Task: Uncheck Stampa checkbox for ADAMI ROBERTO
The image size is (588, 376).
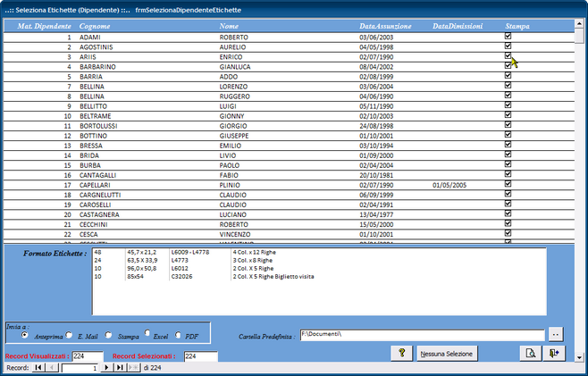Action: pos(508,38)
